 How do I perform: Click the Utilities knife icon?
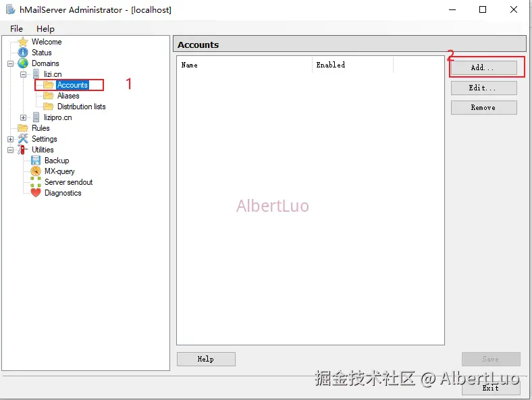(x=23, y=150)
